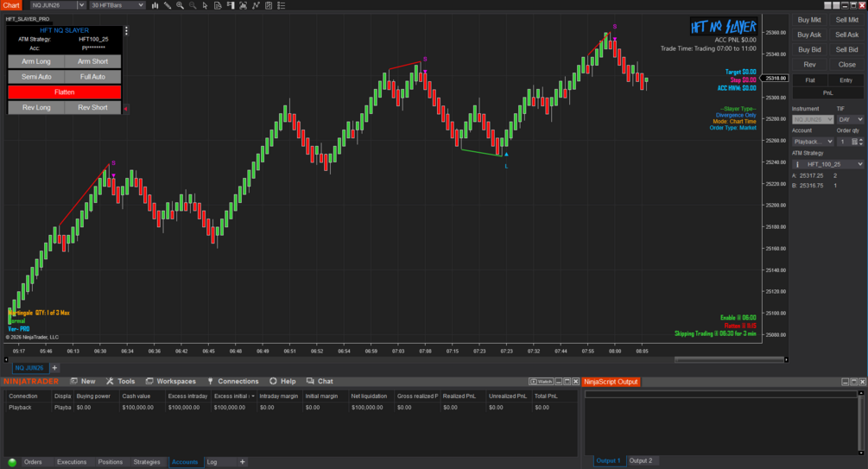Toggle Arm Long in Slayer panel
This screenshot has width=868, height=469.
pos(36,61)
